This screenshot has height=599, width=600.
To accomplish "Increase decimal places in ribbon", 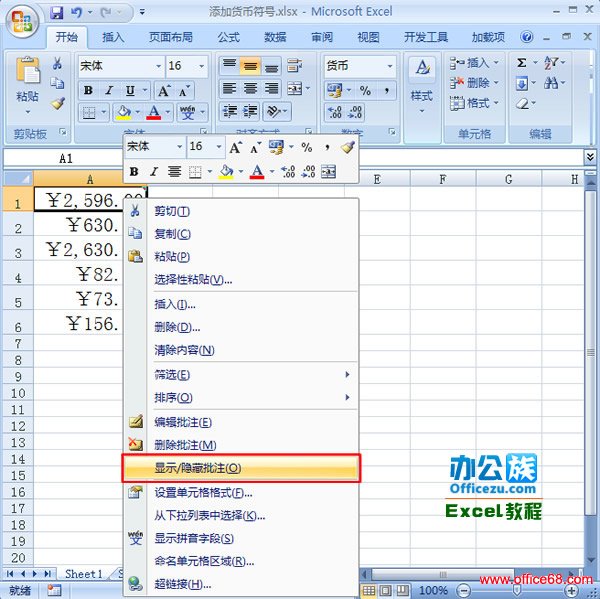I will [335, 113].
